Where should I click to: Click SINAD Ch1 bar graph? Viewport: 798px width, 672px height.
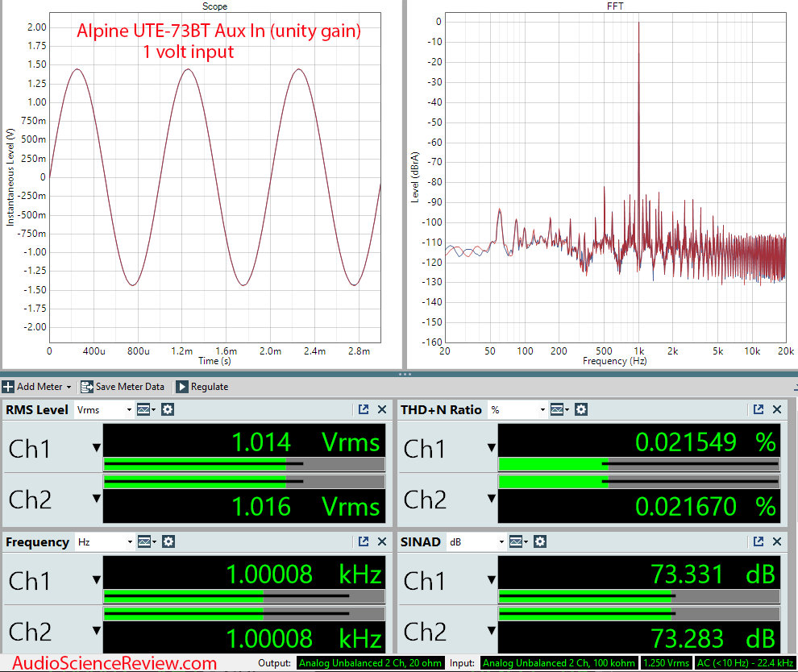point(639,596)
